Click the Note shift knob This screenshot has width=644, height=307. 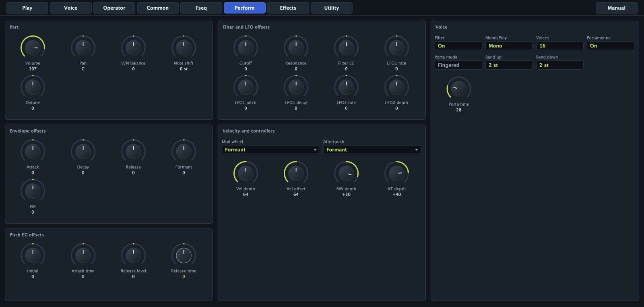tap(184, 48)
